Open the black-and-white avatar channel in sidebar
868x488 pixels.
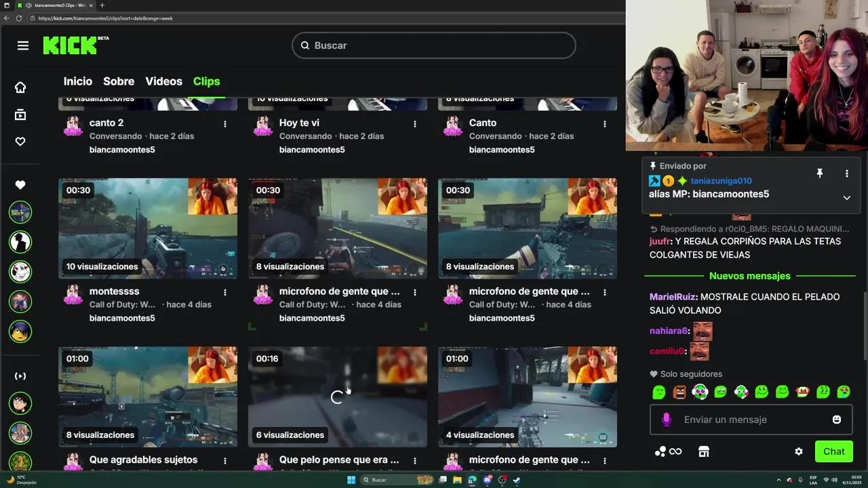click(x=20, y=242)
